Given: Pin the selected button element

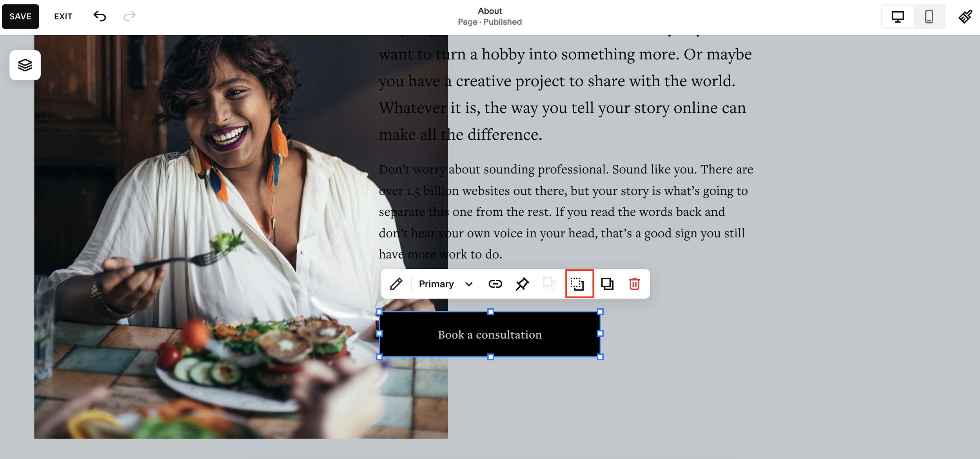Looking at the screenshot, I should click(x=522, y=284).
